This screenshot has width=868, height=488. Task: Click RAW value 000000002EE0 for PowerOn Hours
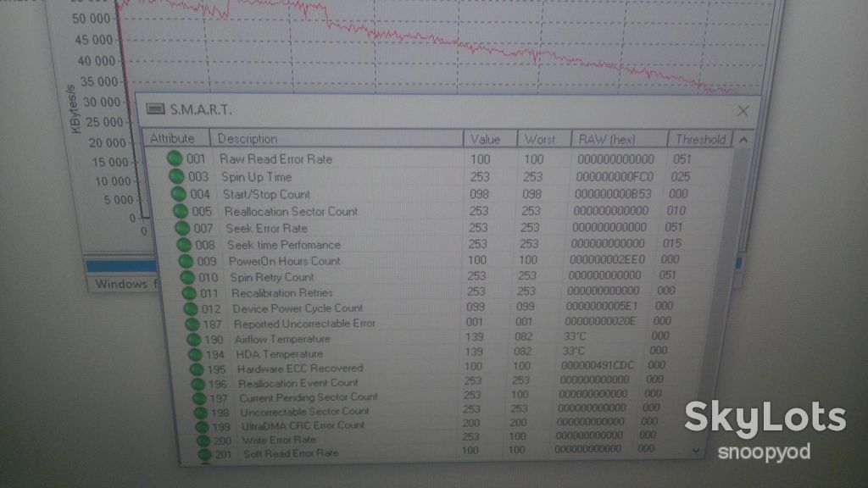point(607,259)
